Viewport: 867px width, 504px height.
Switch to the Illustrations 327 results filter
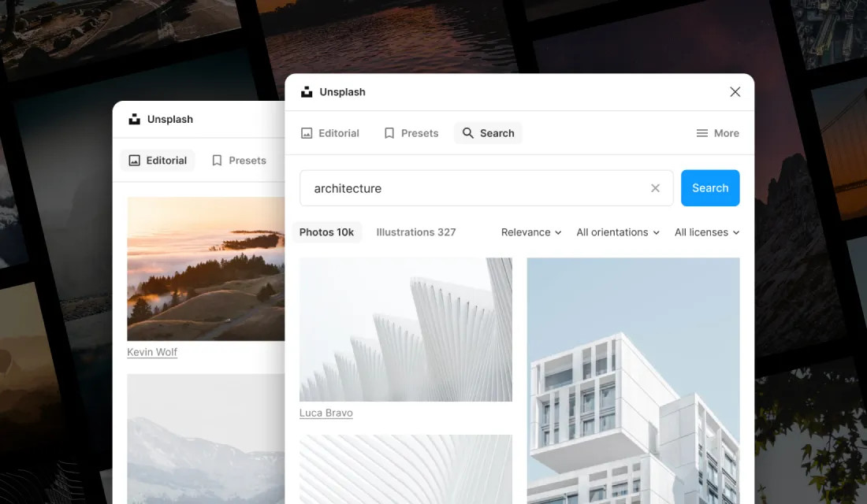click(416, 232)
